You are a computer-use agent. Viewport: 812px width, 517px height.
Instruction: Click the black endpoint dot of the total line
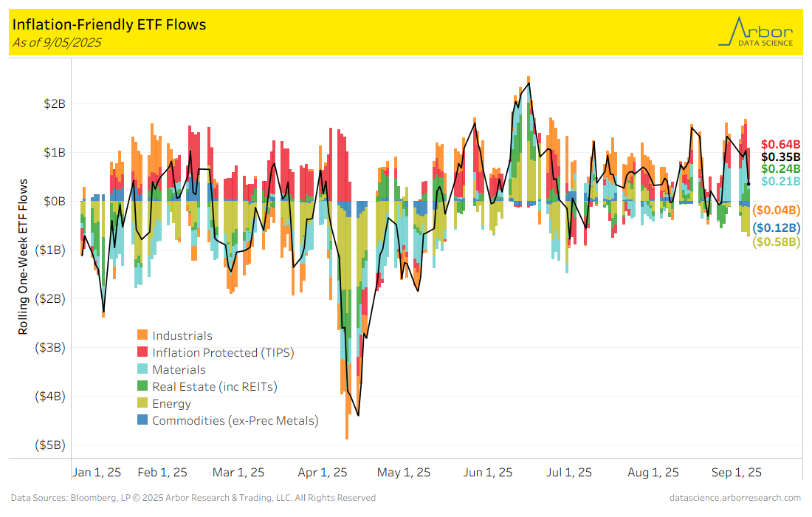click(749, 184)
